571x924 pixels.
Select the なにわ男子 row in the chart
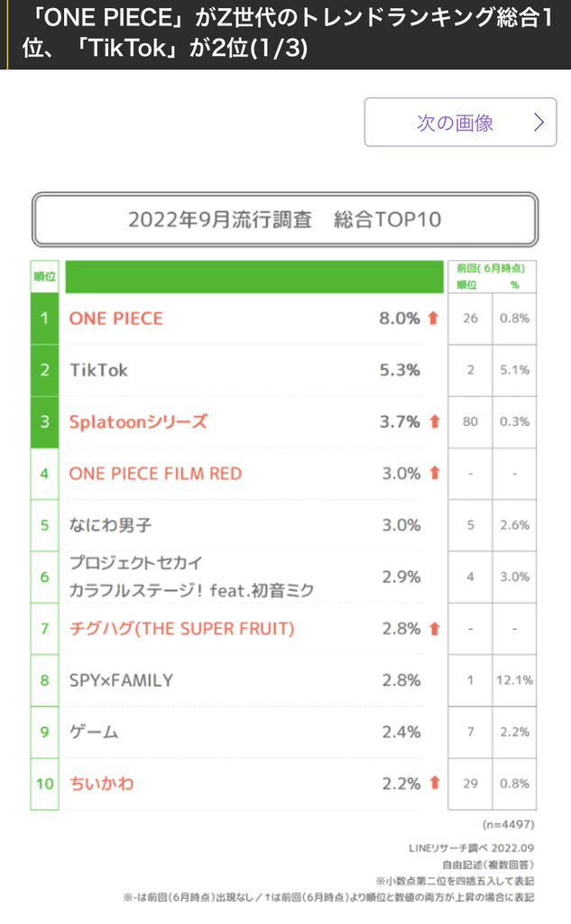[x=111, y=525]
